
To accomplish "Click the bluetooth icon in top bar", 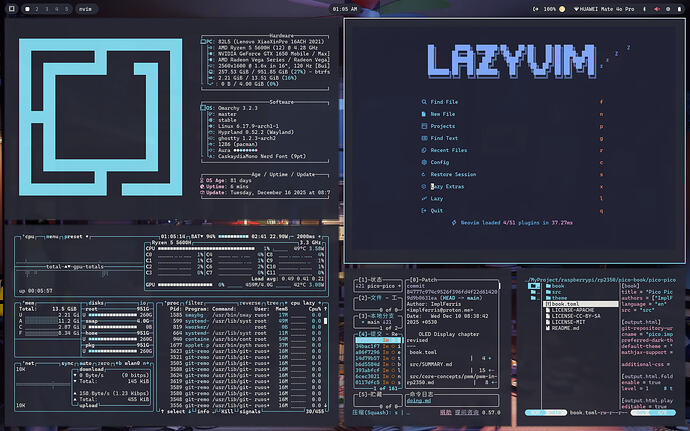I will 645,9.
